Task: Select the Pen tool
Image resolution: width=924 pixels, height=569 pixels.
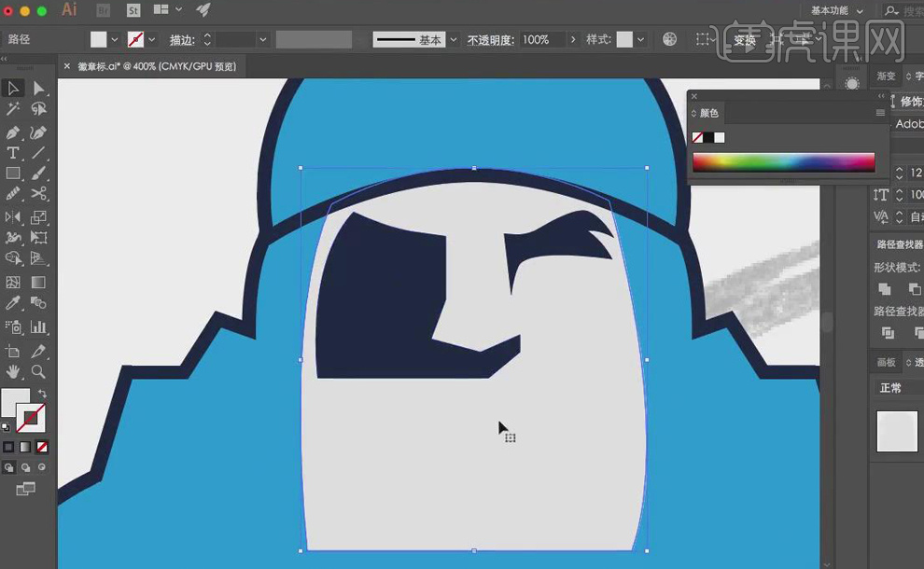Action: tap(13, 133)
